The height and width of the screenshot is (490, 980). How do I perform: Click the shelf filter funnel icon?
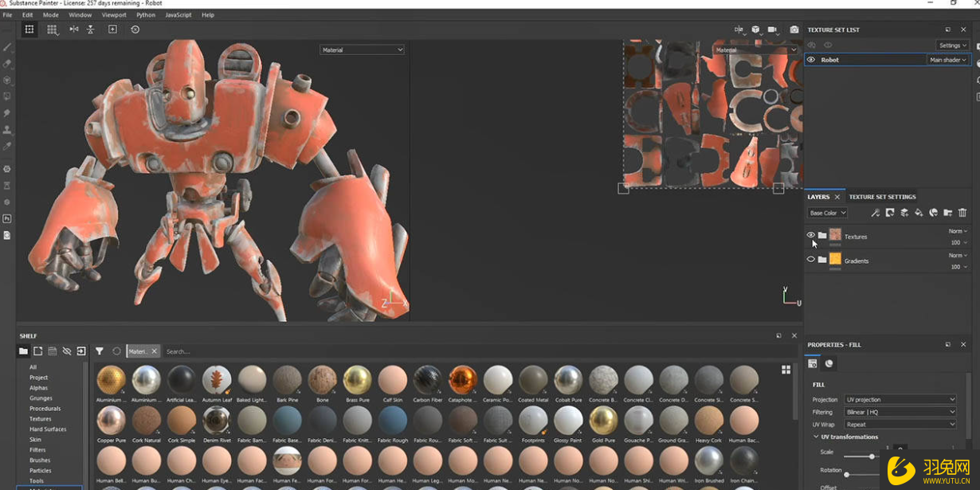[100, 351]
